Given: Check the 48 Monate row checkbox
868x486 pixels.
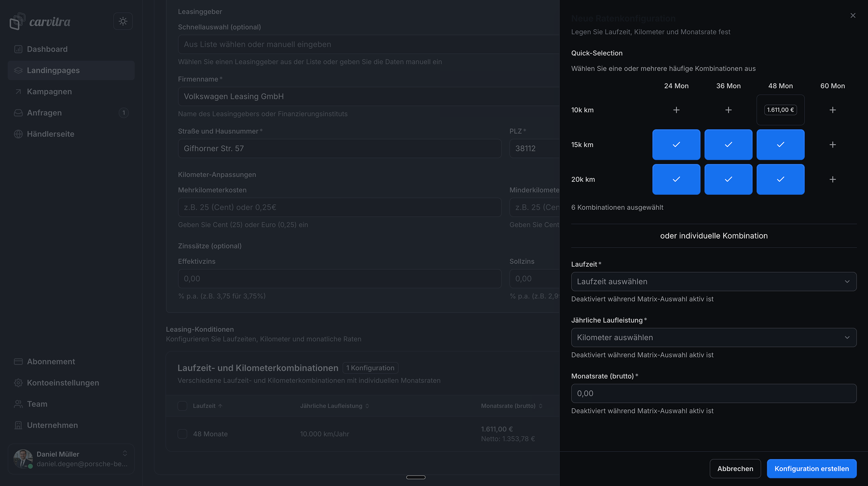Looking at the screenshot, I should click(182, 434).
